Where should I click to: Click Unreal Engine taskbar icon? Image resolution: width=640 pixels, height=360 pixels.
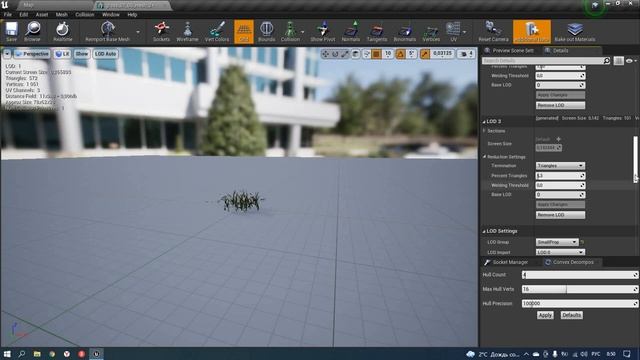coord(96,354)
